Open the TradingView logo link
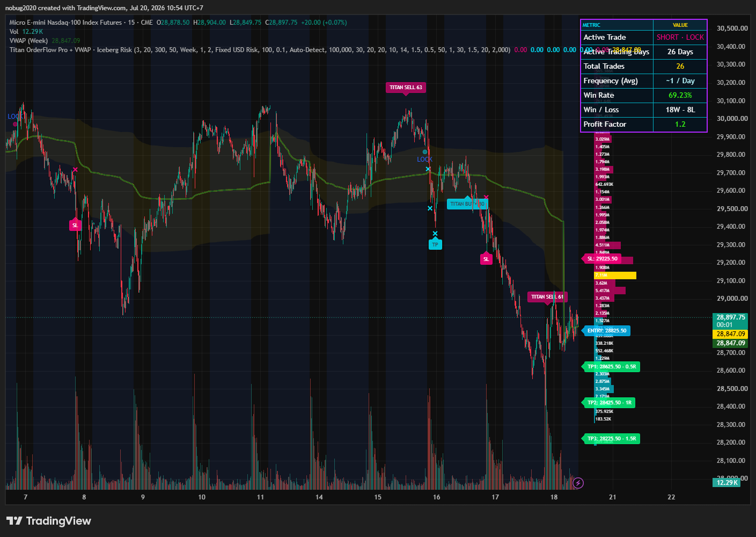The height and width of the screenshot is (537, 756). click(49, 521)
